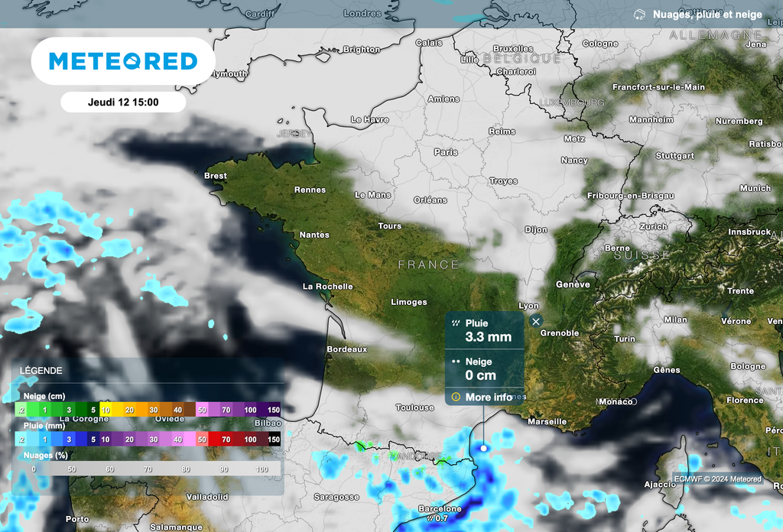Image resolution: width=783 pixels, height=532 pixels.
Task: Click the black 150 mm rain legend swatch
Action: [x=273, y=440]
